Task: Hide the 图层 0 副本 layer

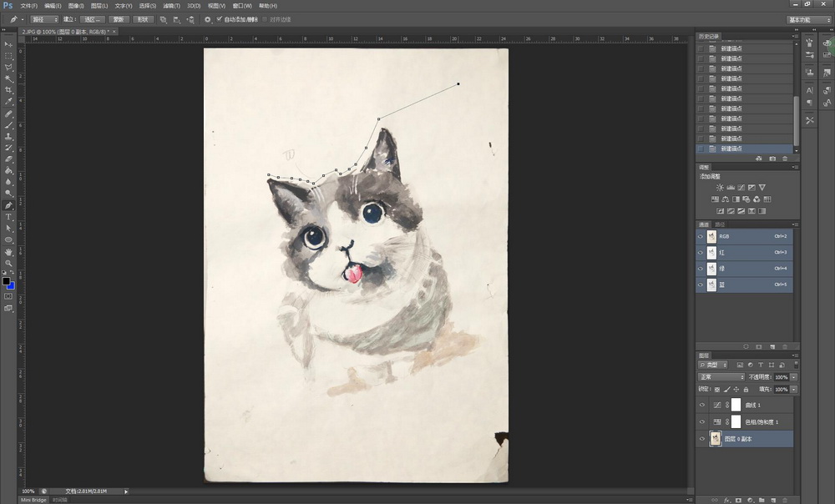Action: pyautogui.click(x=702, y=439)
